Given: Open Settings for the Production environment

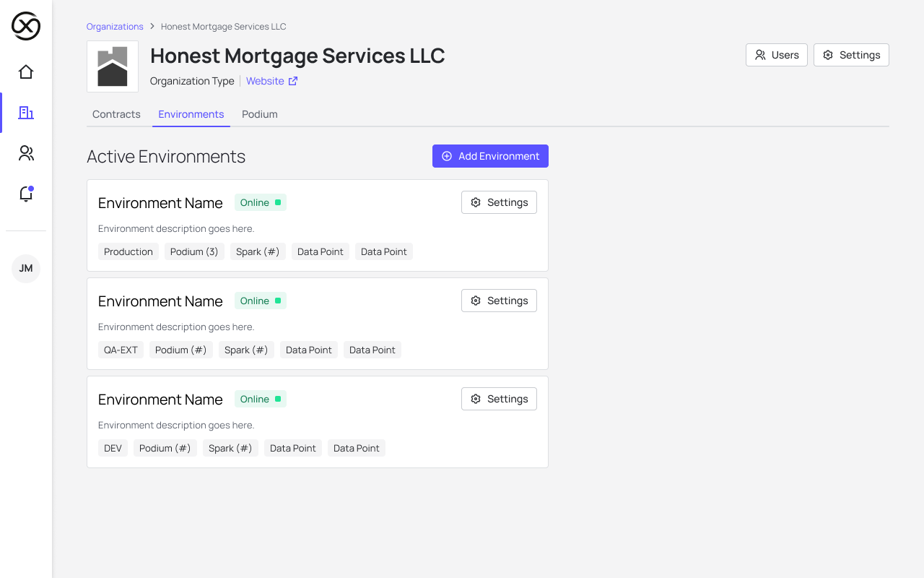Looking at the screenshot, I should point(499,202).
